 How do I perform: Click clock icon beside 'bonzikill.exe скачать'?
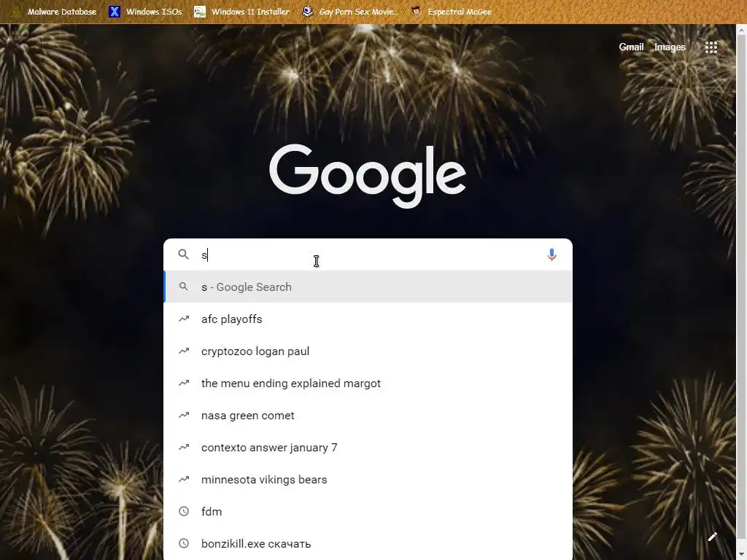point(184,543)
